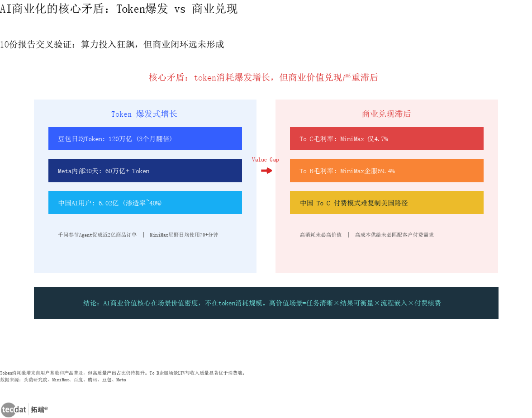Click the text MiniMax星野日均使用70+分钟
The width and height of the screenshot is (532, 418).
tap(184, 235)
